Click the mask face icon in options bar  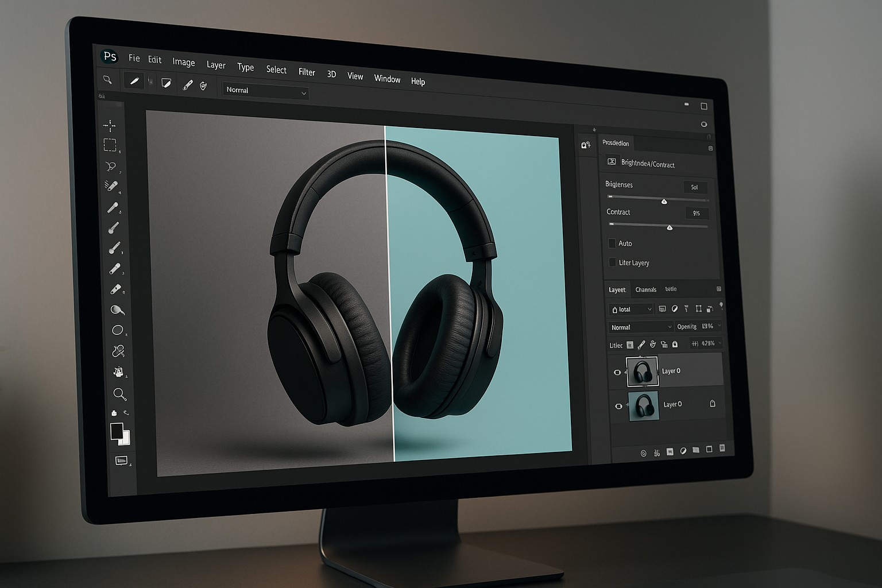pos(203,86)
